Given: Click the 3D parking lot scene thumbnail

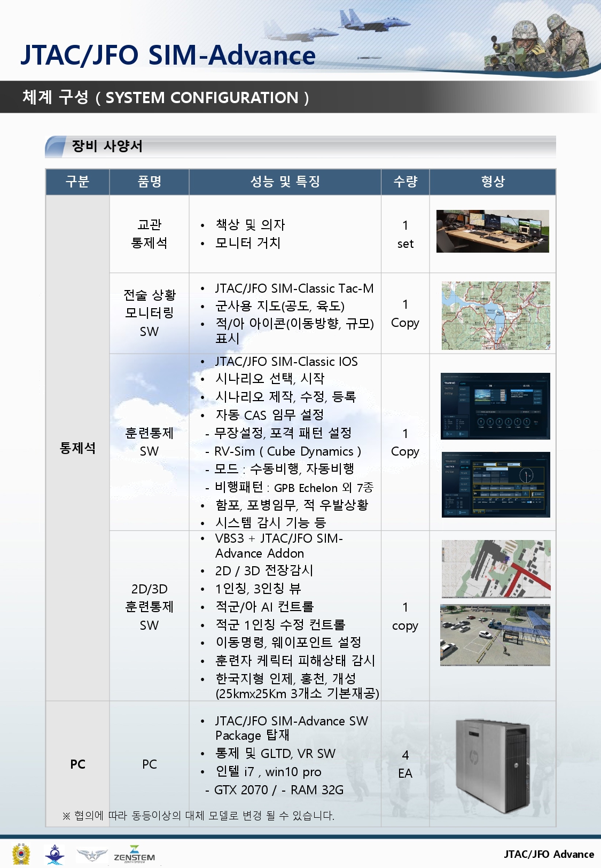Looking at the screenshot, I should pos(495,635).
